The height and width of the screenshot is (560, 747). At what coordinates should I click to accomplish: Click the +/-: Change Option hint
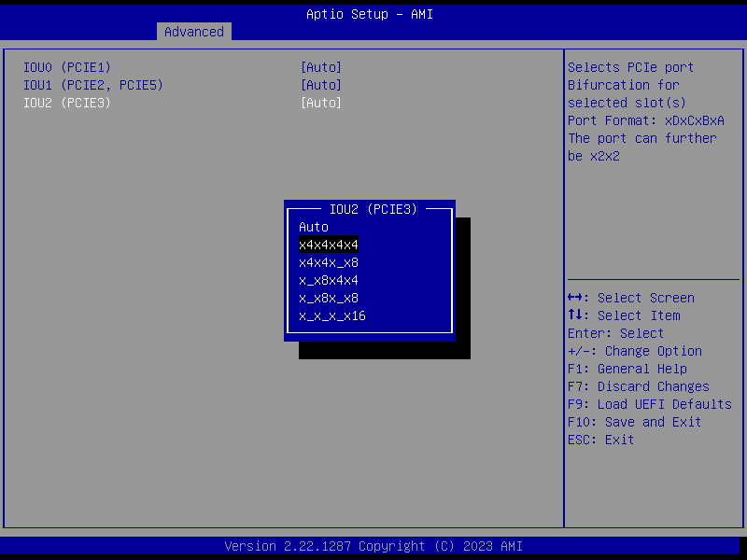(634, 351)
